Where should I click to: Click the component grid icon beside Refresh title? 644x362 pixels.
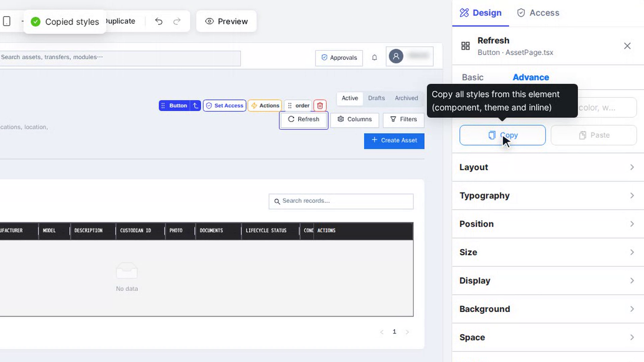pyautogui.click(x=466, y=46)
